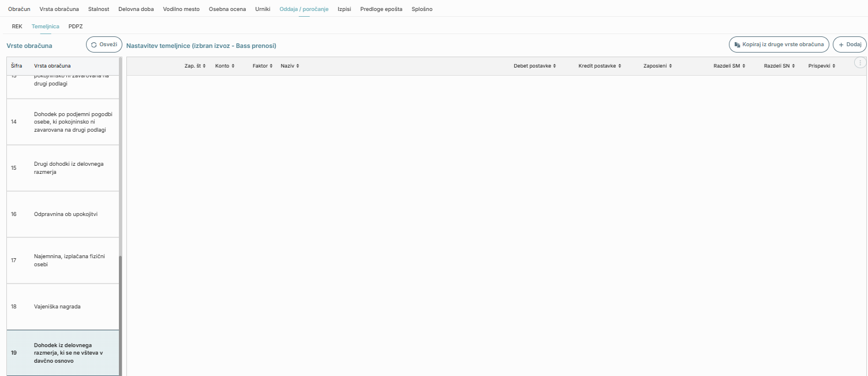Sort by Razdeli SM column
Screen dimensions: 868x376
click(729, 66)
